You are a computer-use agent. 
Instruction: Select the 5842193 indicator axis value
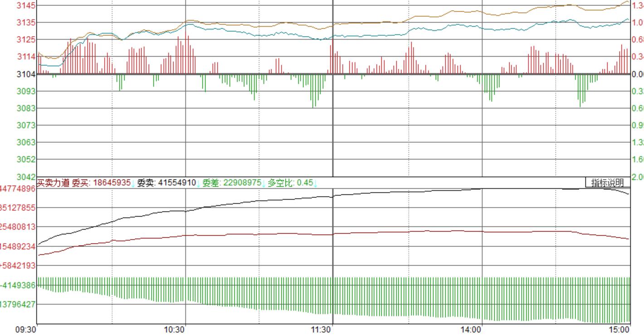tap(18, 266)
